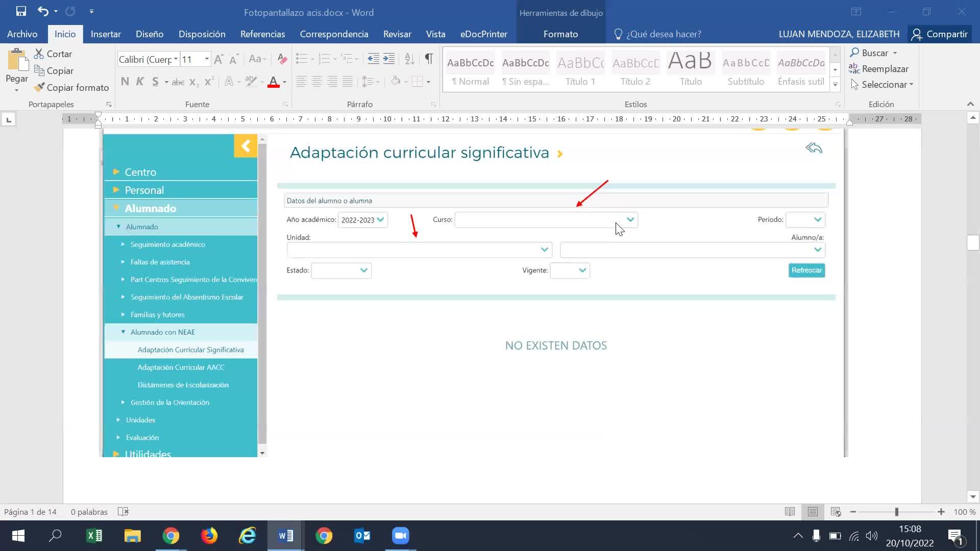Image resolution: width=980 pixels, height=551 pixels.
Task: Expand the styles gallery more arrow
Action: click(835, 85)
